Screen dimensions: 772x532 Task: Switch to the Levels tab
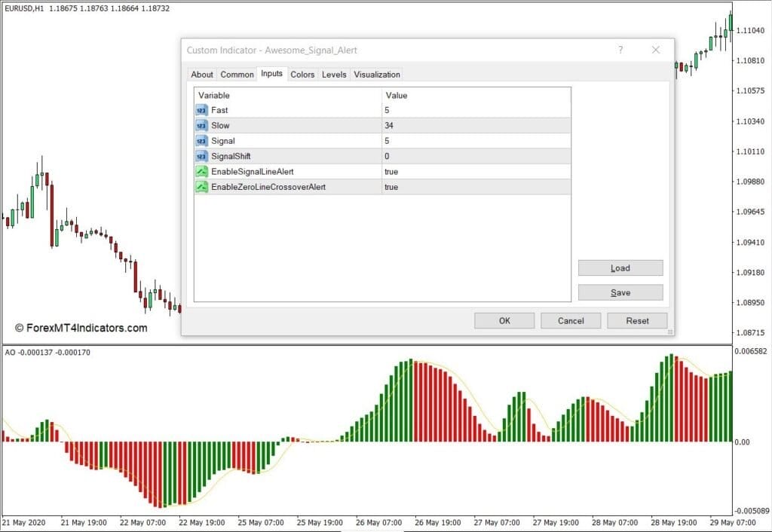tap(334, 75)
